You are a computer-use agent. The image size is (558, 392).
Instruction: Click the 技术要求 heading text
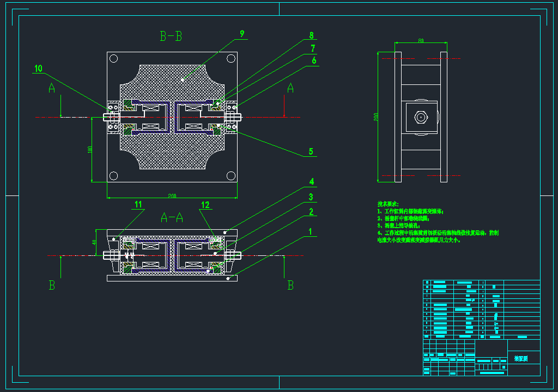388,204
